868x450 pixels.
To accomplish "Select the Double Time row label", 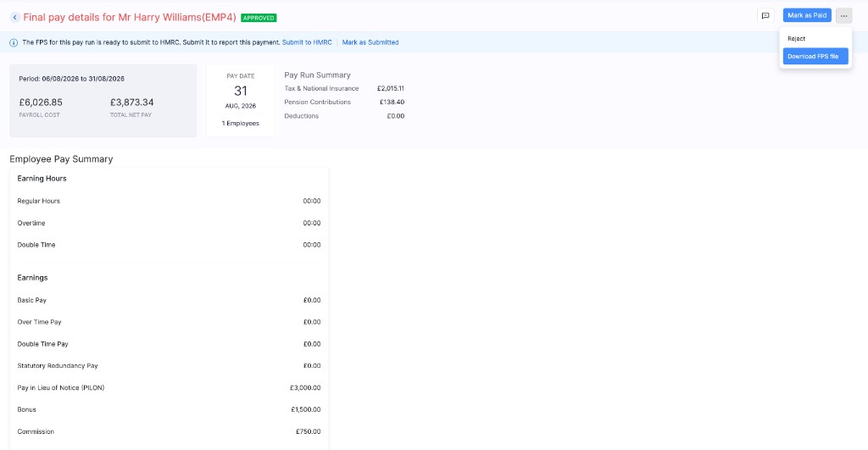I will click(36, 245).
